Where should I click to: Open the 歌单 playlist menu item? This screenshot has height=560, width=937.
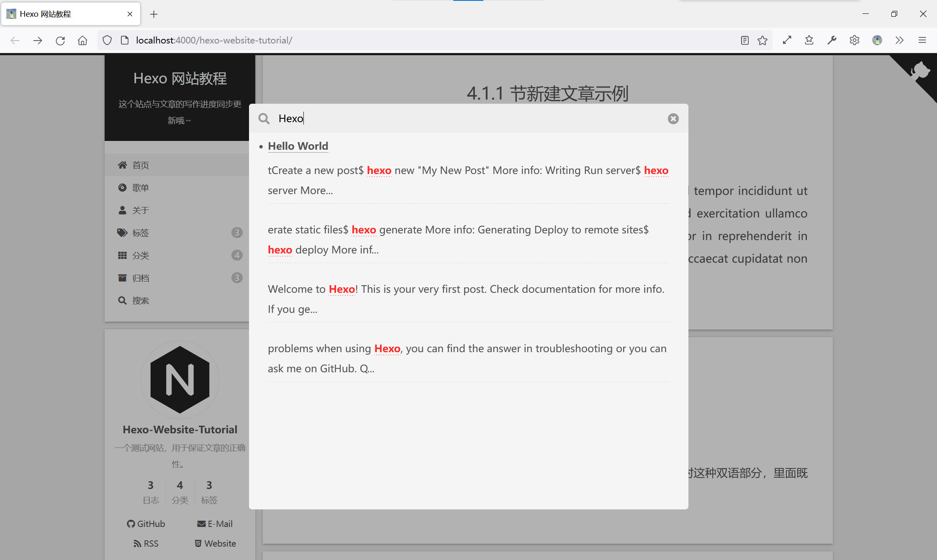click(141, 188)
